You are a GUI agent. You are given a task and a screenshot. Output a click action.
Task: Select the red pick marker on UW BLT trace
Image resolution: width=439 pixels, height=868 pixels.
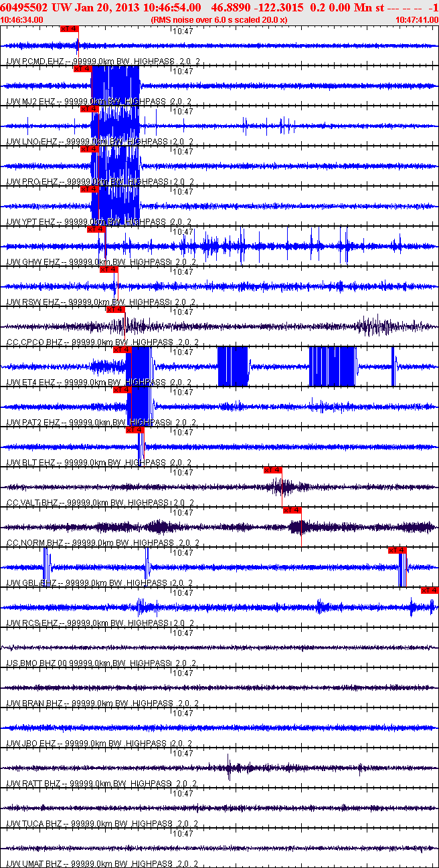click(x=135, y=430)
